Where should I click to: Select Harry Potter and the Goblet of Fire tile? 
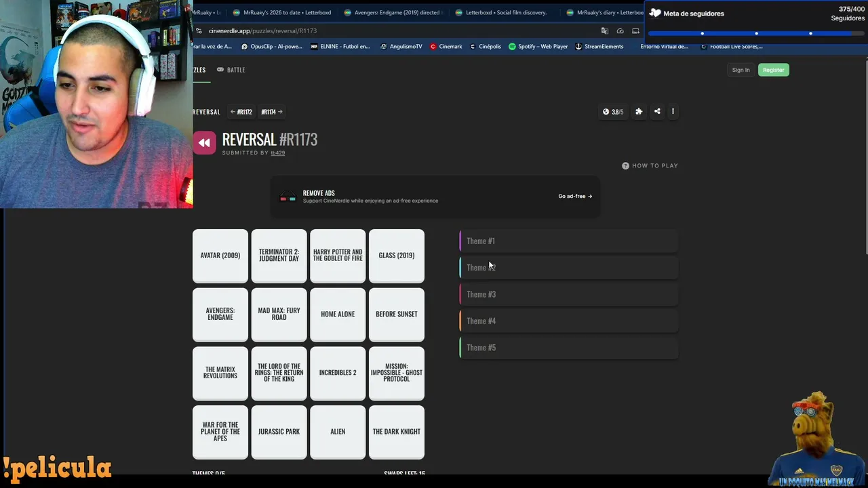(338, 256)
